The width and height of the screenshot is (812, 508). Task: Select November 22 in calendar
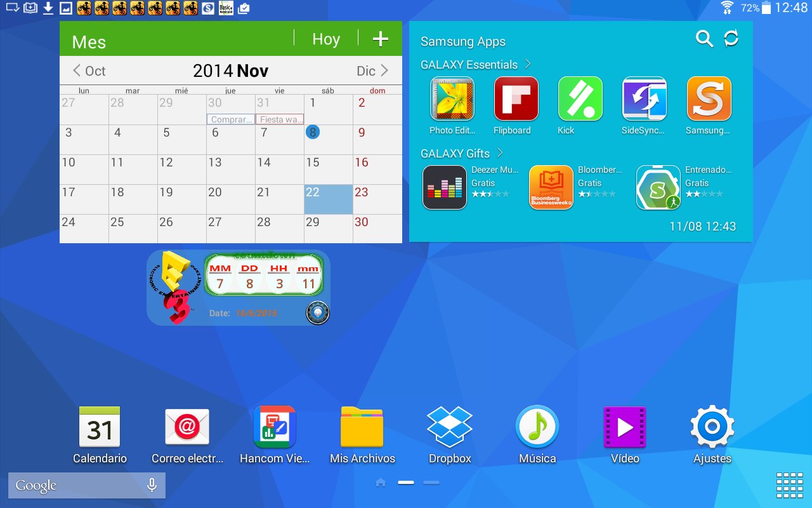[329, 199]
